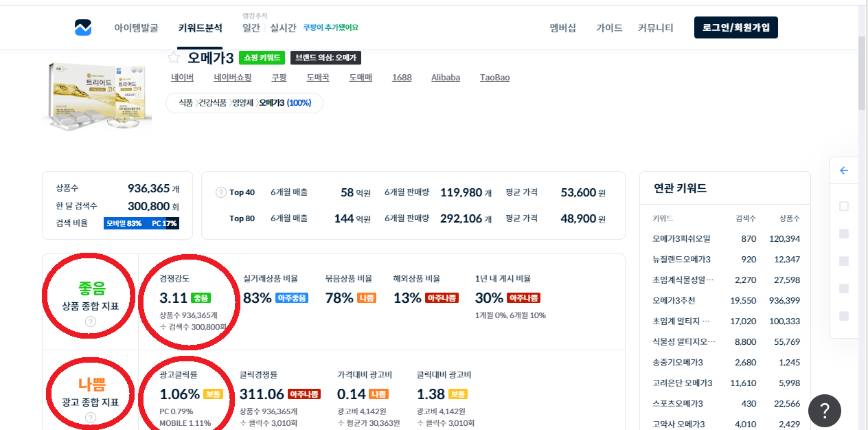Select related keyword 스포츠오메가3
Viewport: 868px width, 430px height.
coord(677,403)
